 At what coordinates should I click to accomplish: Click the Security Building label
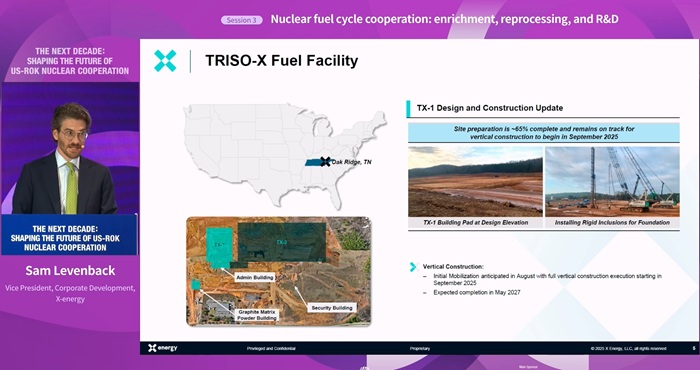(x=332, y=308)
